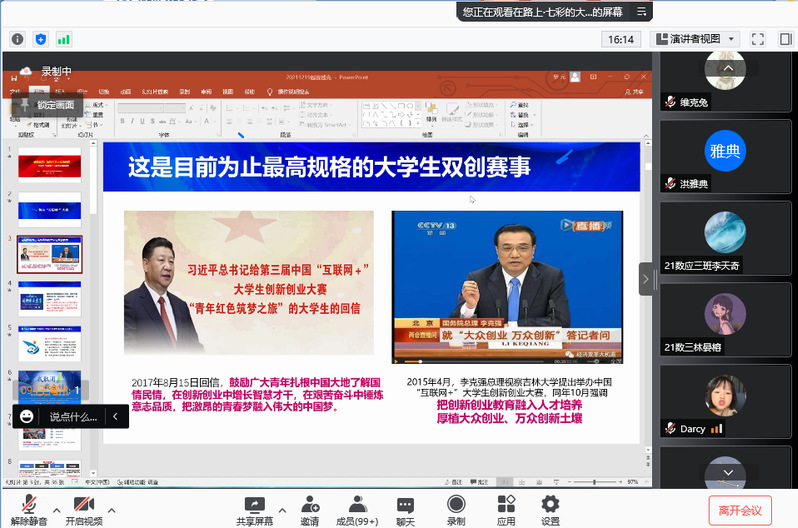Click PowerPoint 批注 comments button in status bar
The width and height of the screenshot is (798, 528).
(479, 482)
